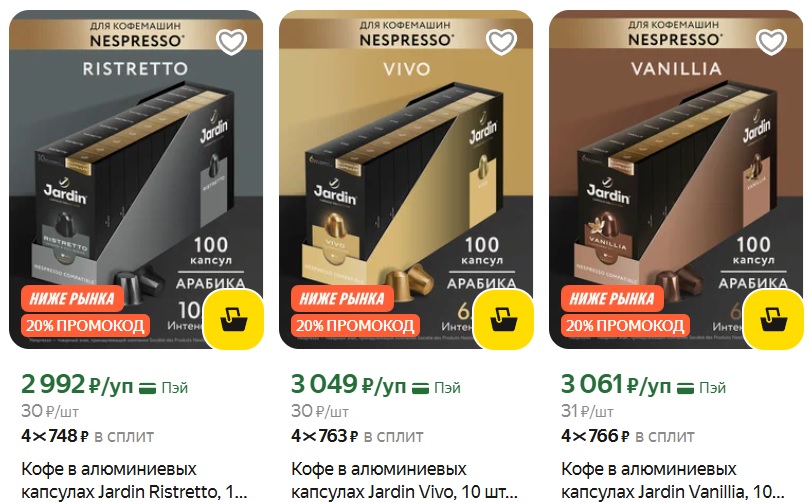Image resolution: width=810 pixels, height=503 pixels.
Task: Choose 4×748 ₽ split payment option
Action: pos(87,436)
